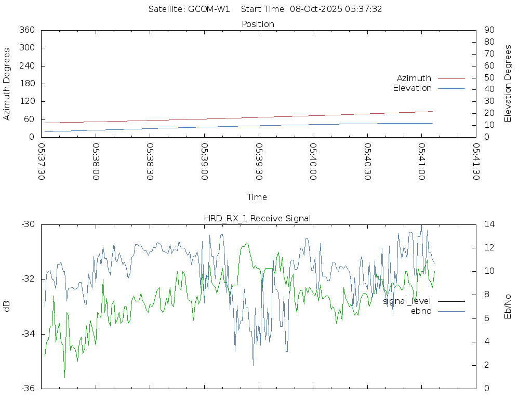Click the HRD_RX_1 Receive Signal title
532x399 pixels.
[x=257, y=219]
